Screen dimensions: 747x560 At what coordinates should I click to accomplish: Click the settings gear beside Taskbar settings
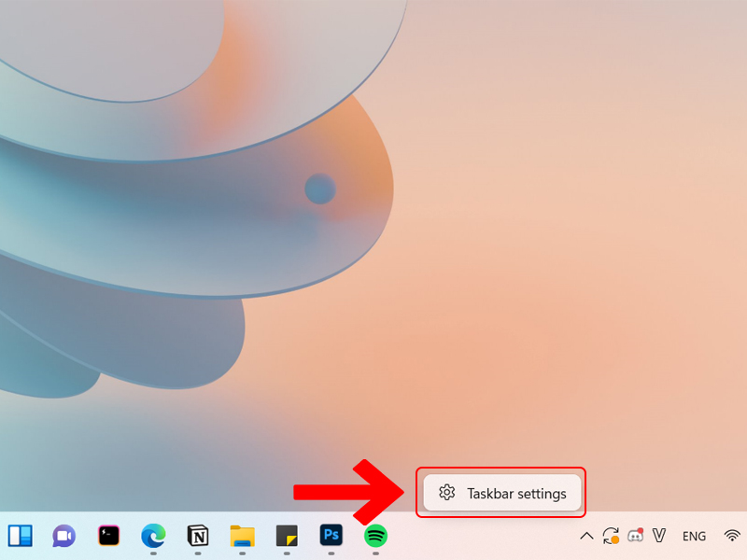(447, 492)
